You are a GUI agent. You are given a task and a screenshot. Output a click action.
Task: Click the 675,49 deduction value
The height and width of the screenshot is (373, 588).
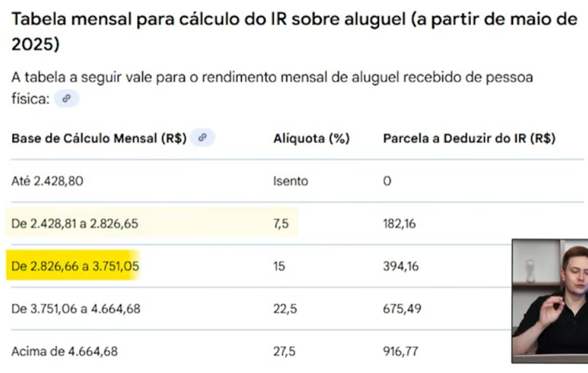click(x=401, y=309)
